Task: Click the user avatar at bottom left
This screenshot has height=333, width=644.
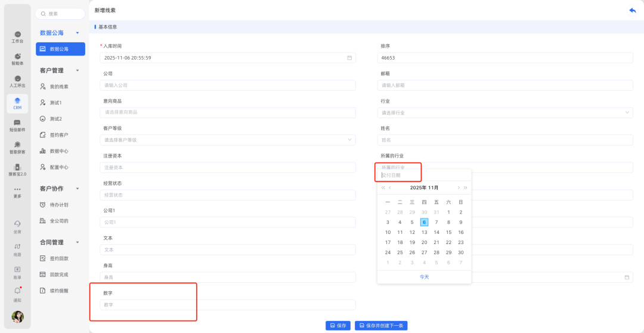Action: (x=18, y=317)
